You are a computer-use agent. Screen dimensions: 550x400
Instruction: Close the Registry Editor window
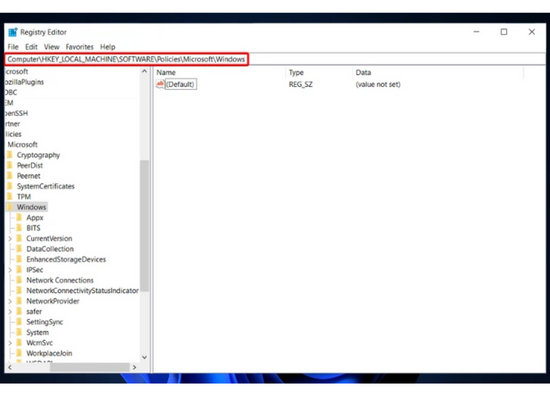pyautogui.click(x=532, y=32)
